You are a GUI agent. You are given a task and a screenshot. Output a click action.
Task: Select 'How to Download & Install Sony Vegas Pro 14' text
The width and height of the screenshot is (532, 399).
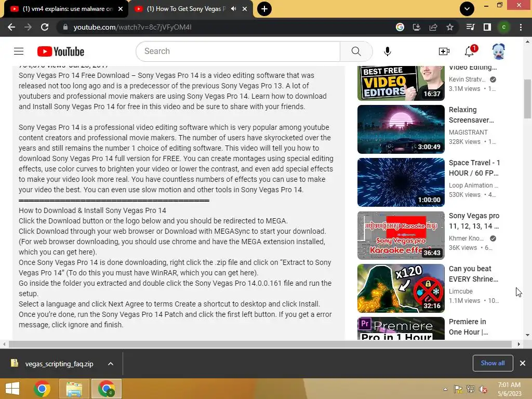(x=92, y=210)
